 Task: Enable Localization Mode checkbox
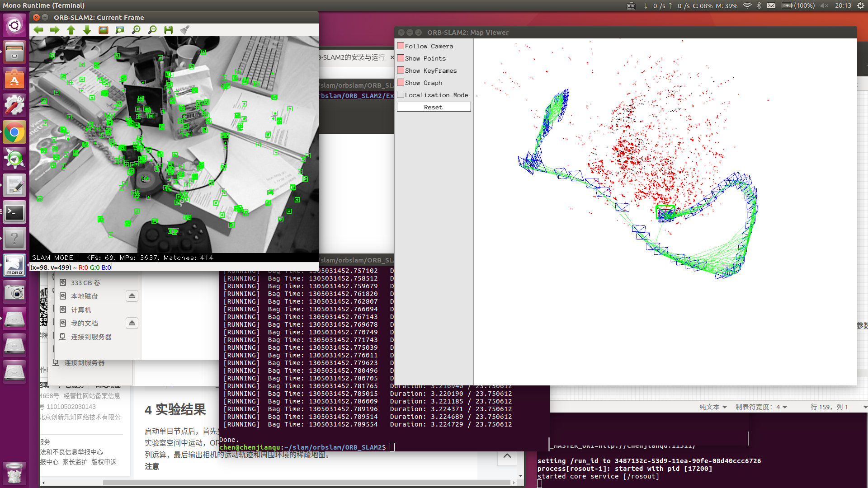coord(401,94)
